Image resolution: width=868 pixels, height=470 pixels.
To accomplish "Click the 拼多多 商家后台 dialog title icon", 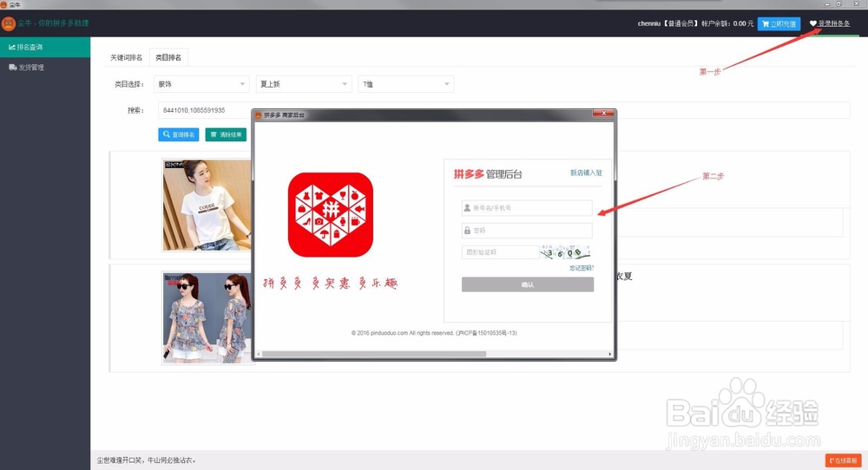I will tap(258, 115).
